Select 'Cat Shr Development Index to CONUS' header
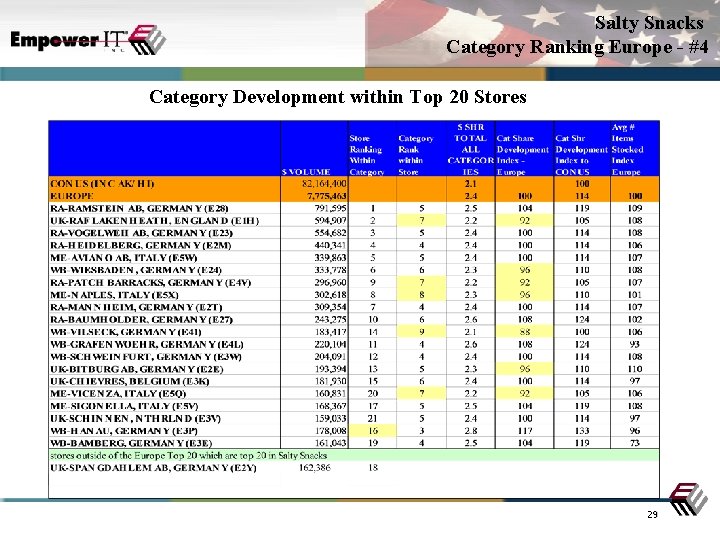 (581, 155)
